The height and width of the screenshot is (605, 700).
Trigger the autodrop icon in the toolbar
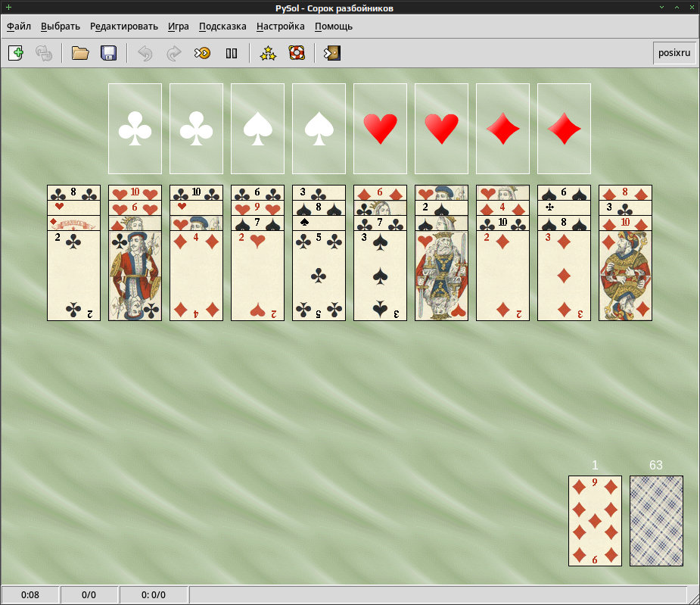(202, 53)
